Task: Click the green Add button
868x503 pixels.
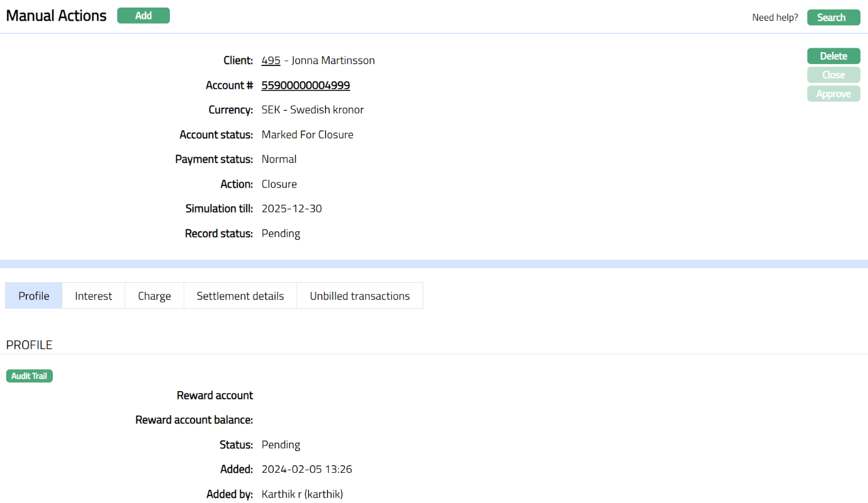Action: click(143, 16)
